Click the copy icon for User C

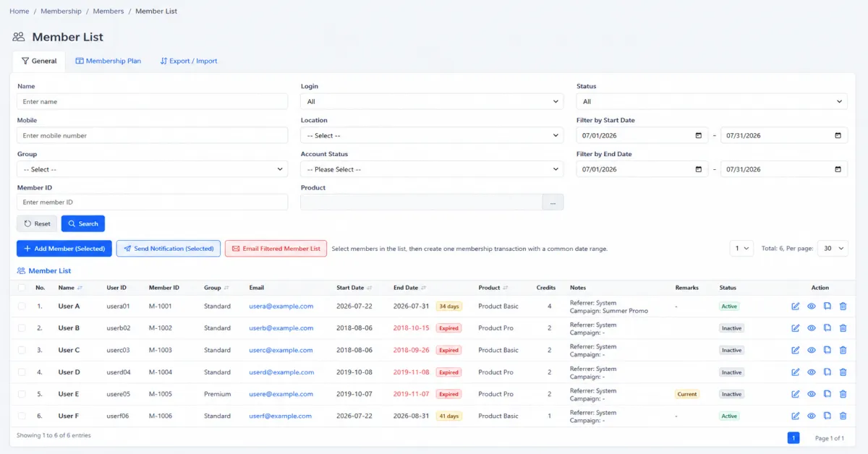click(x=827, y=350)
